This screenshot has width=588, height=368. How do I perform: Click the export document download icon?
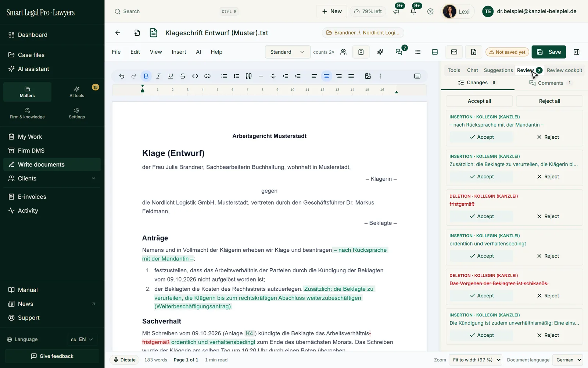474,52
